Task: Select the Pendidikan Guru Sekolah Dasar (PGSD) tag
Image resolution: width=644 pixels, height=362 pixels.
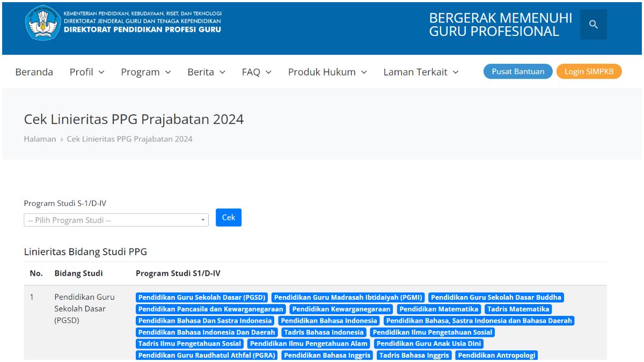Action: point(202,298)
